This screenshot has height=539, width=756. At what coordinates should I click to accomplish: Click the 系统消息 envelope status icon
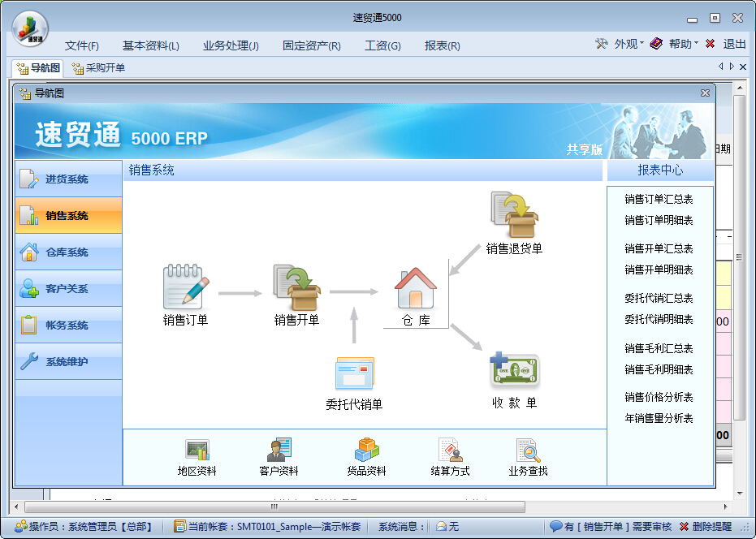(441, 527)
